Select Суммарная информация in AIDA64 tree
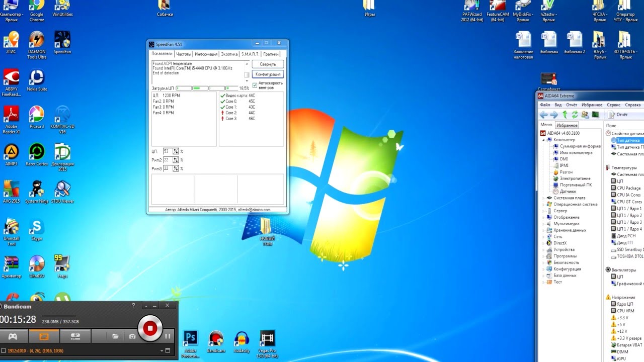Image resolution: width=644 pixels, height=362 pixels. (x=577, y=146)
